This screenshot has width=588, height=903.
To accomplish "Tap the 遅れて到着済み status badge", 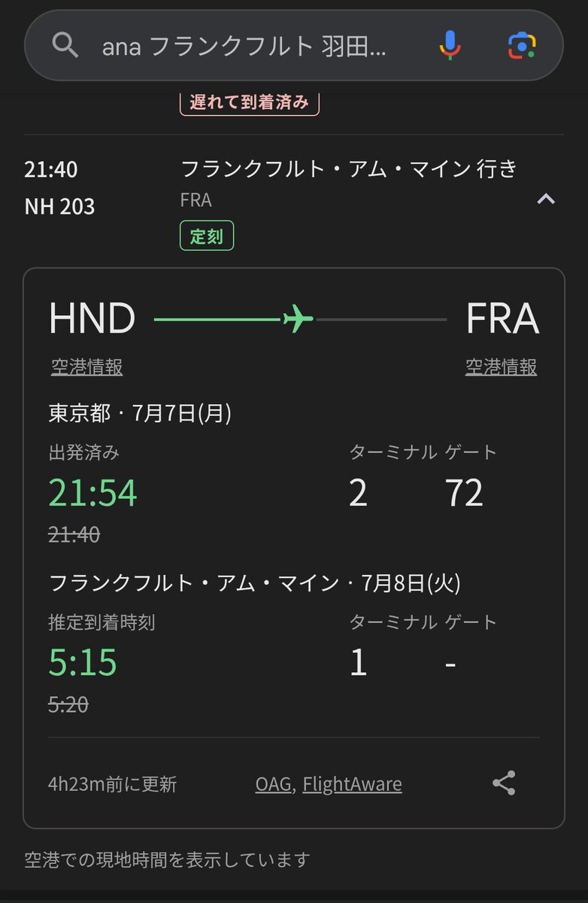I will [250, 102].
